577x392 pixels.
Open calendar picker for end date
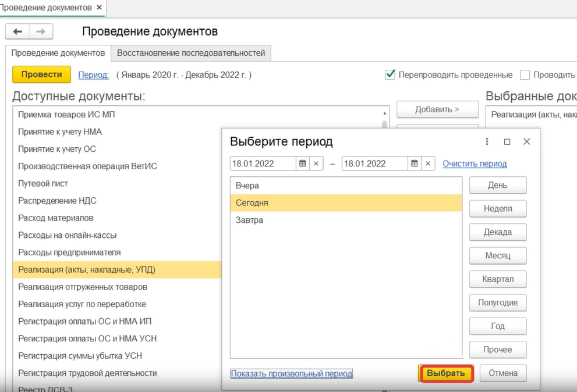pyautogui.click(x=414, y=164)
